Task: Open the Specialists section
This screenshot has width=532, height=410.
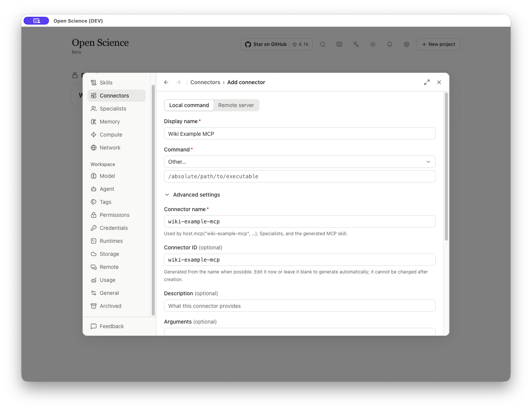Action: pyautogui.click(x=116, y=109)
